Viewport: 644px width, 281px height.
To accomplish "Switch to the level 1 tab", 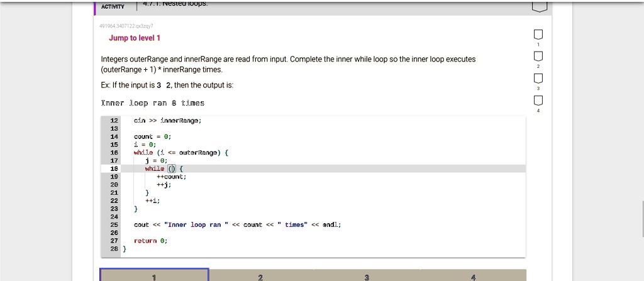I will tap(154, 275).
